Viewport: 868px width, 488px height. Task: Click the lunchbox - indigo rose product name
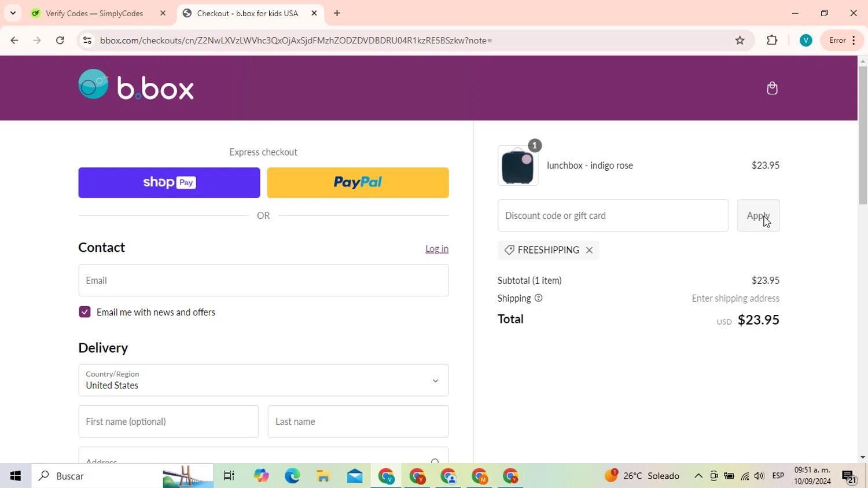point(590,166)
